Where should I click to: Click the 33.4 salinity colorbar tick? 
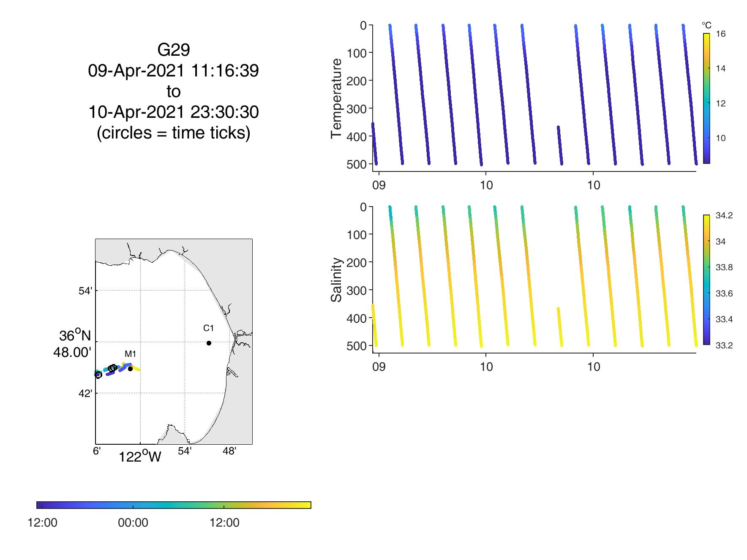tap(724, 319)
